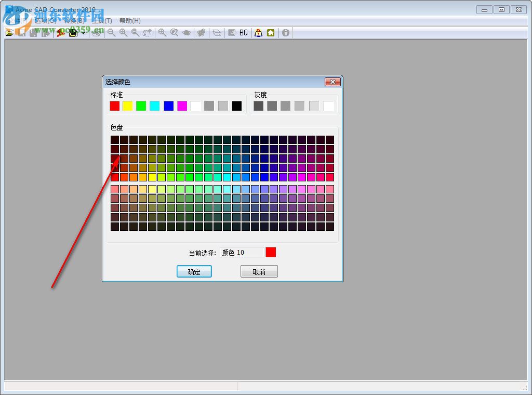Screen dimensions: 532x395
Task: Select the Zoom Out magnifier icon
Action: 111,32
